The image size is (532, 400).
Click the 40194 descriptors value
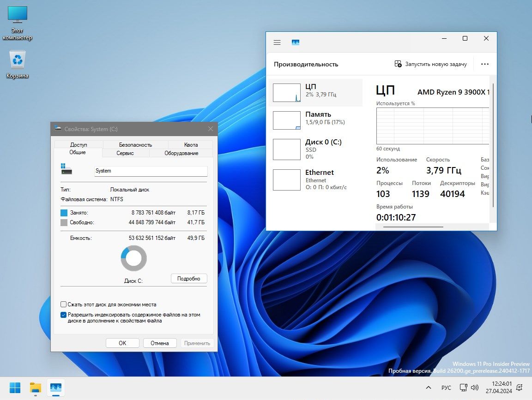[x=452, y=194]
